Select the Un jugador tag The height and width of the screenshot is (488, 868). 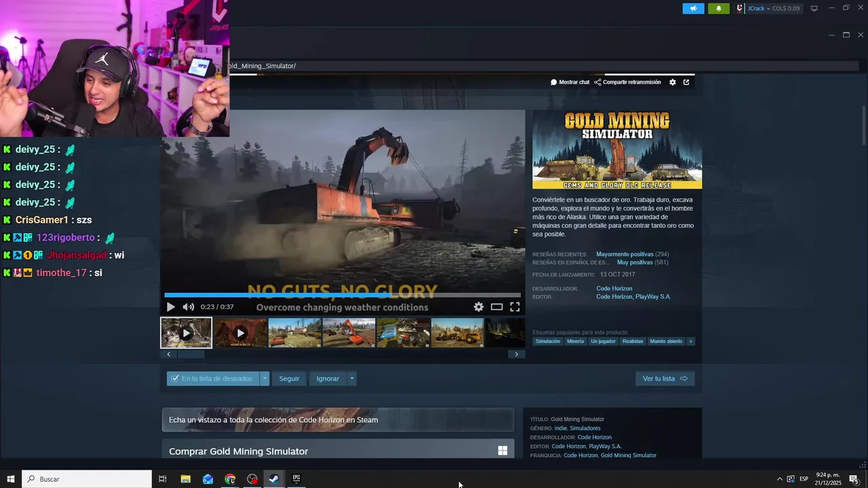603,342
